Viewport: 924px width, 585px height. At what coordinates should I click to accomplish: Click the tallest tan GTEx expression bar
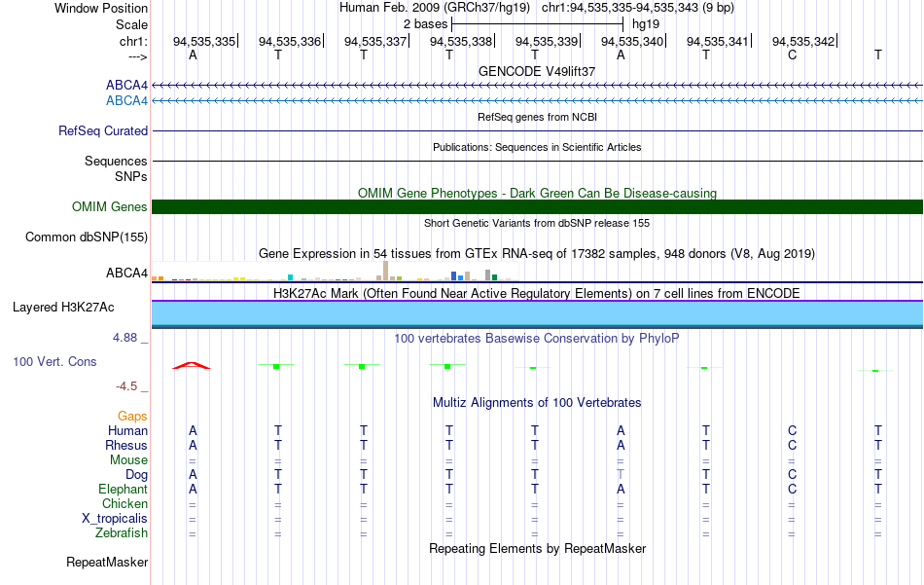coord(385,271)
